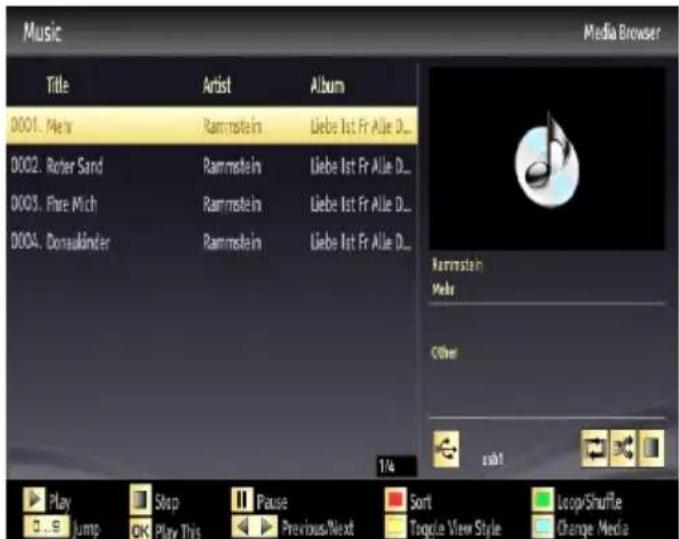Click the usb1 device label

[x=493, y=459]
